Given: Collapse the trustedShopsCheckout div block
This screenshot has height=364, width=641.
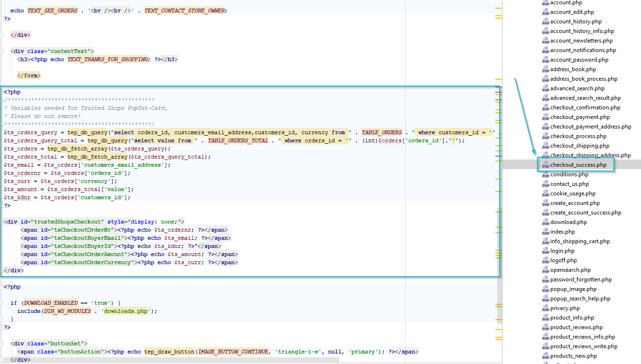Looking at the screenshot, I should click(2, 222).
